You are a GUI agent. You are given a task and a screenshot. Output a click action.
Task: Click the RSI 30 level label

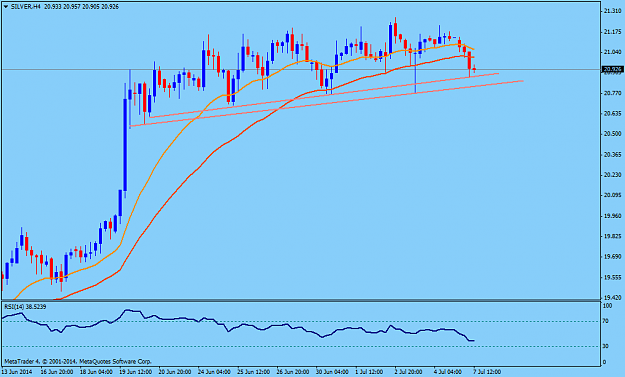(606, 346)
